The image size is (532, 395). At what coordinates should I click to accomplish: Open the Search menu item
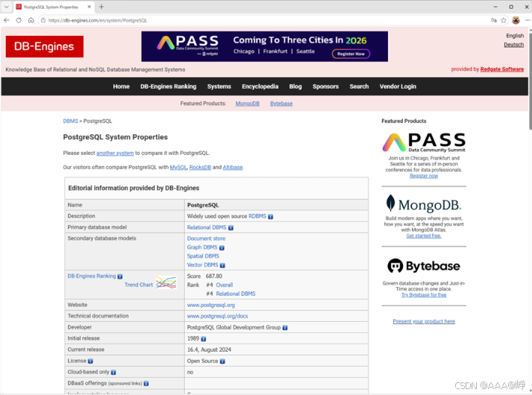tap(360, 86)
